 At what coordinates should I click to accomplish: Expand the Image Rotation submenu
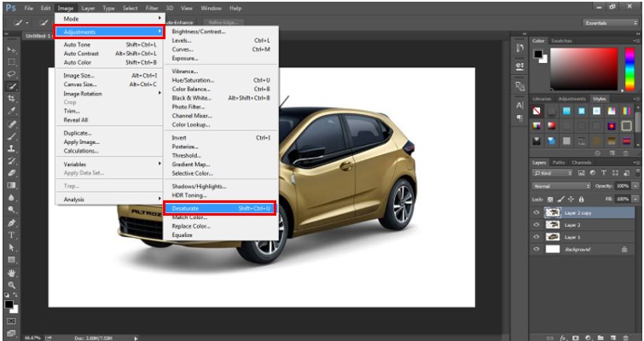click(109, 94)
